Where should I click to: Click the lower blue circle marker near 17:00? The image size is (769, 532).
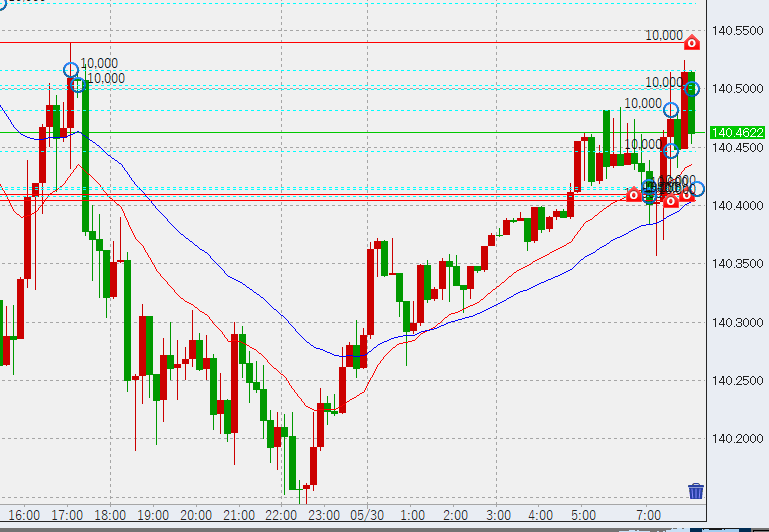tap(78, 85)
